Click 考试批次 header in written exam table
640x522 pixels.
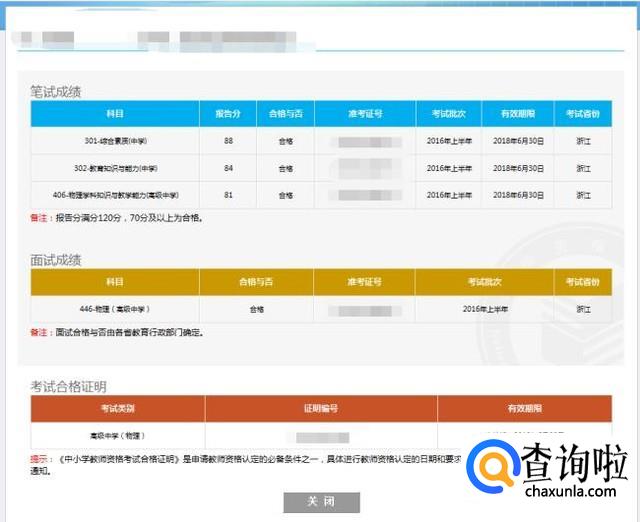tap(449, 113)
